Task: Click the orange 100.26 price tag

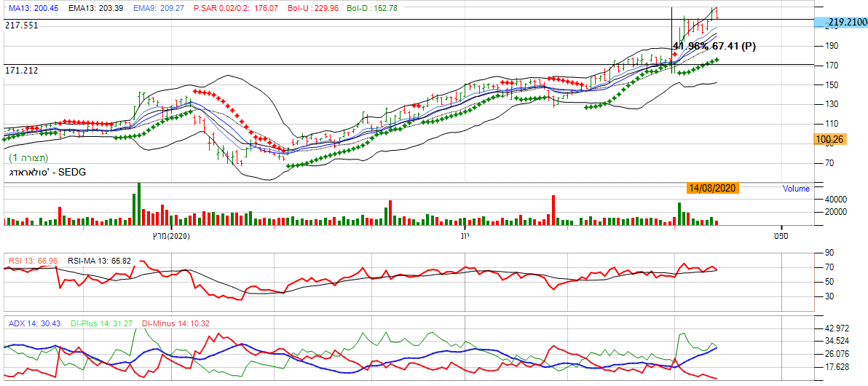Action: point(829,139)
